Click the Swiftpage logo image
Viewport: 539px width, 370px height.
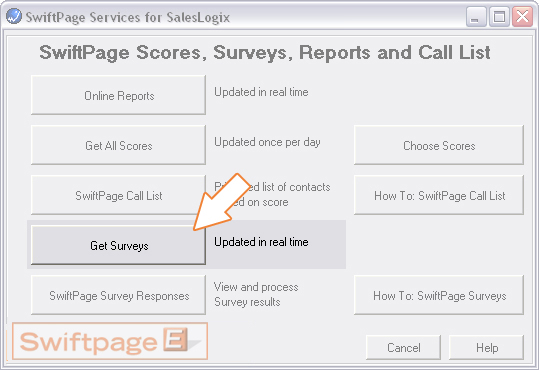click(x=110, y=341)
